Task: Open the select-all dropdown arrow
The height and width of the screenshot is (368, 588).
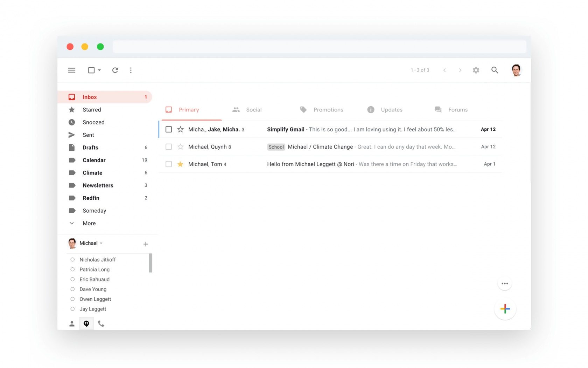Action: point(99,70)
